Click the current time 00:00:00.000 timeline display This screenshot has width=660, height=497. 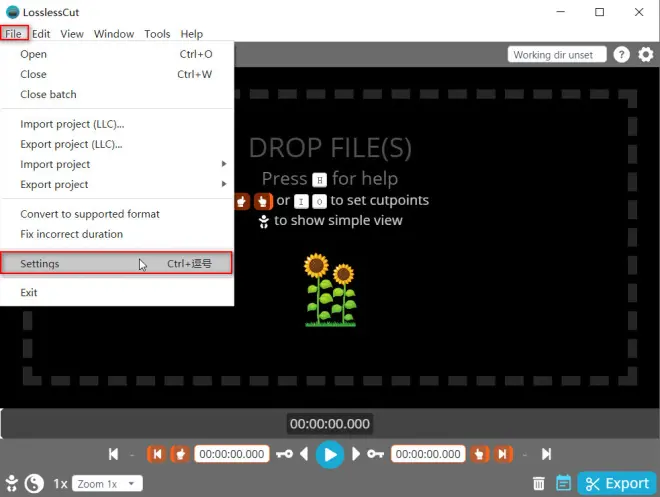[x=330, y=424]
